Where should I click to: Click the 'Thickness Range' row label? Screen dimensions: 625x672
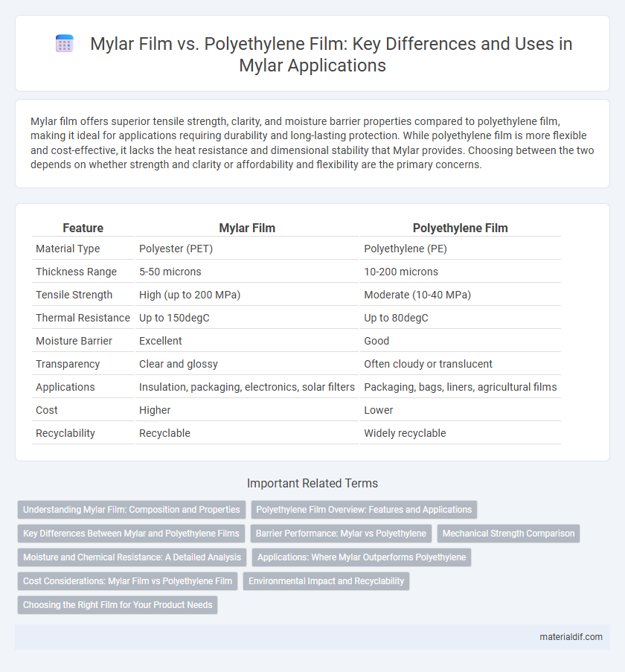76,272
